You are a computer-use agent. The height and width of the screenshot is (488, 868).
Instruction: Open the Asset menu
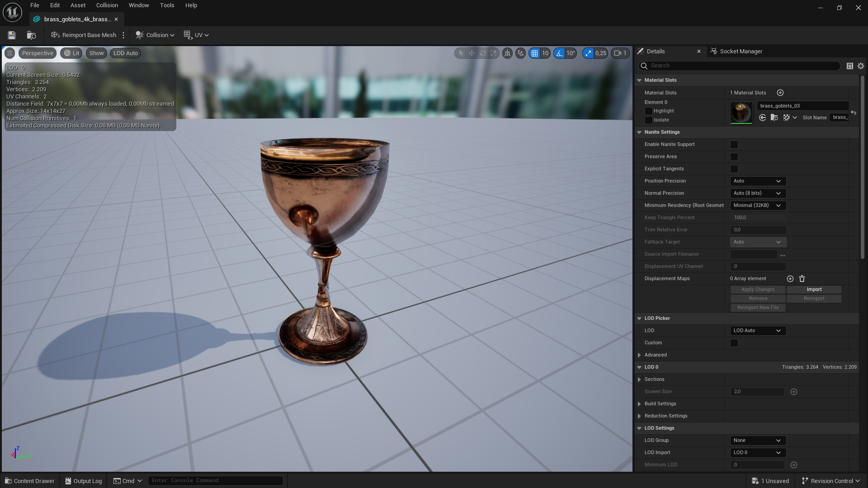pyautogui.click(x=78, y=5)
